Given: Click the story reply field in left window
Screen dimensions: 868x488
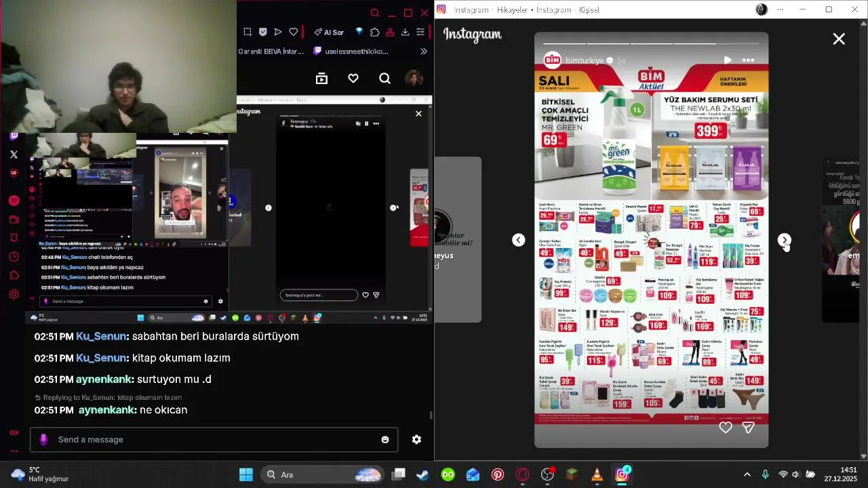Looking at the screenshot, I should [x=319, y=295].
